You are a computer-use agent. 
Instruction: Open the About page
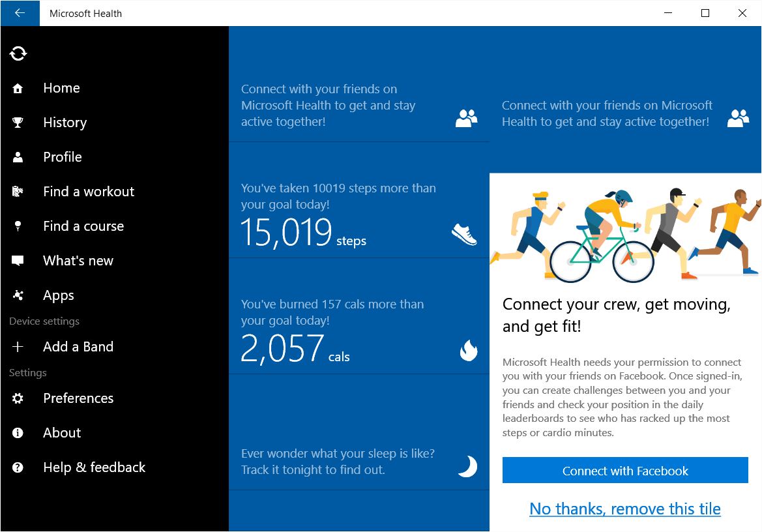(x=62, y=433)
